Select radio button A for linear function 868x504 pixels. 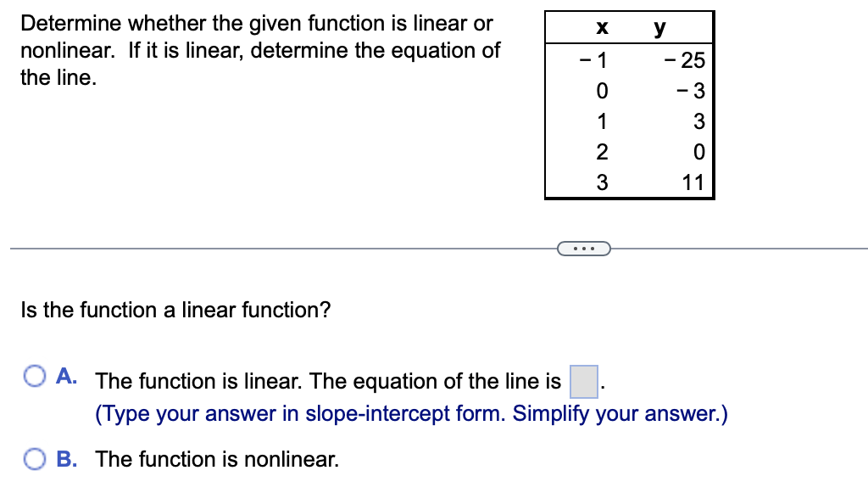pyautogui.click(x=34, y=376)
